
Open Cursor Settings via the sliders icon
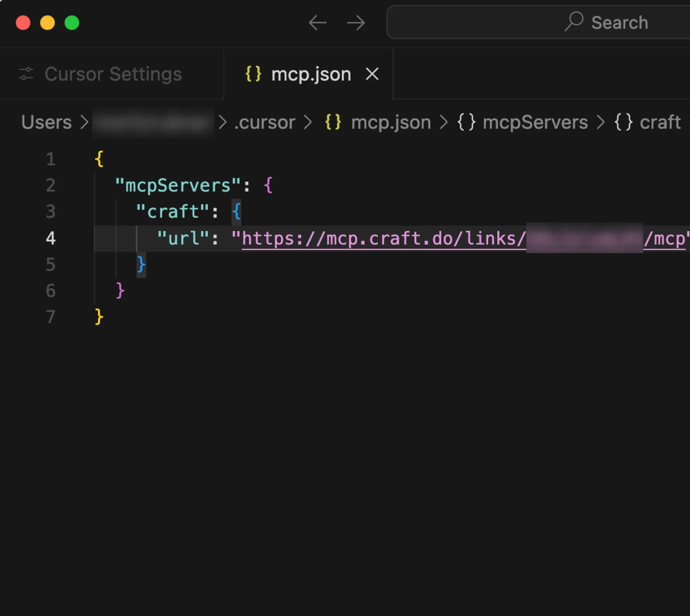pos(26,74)
